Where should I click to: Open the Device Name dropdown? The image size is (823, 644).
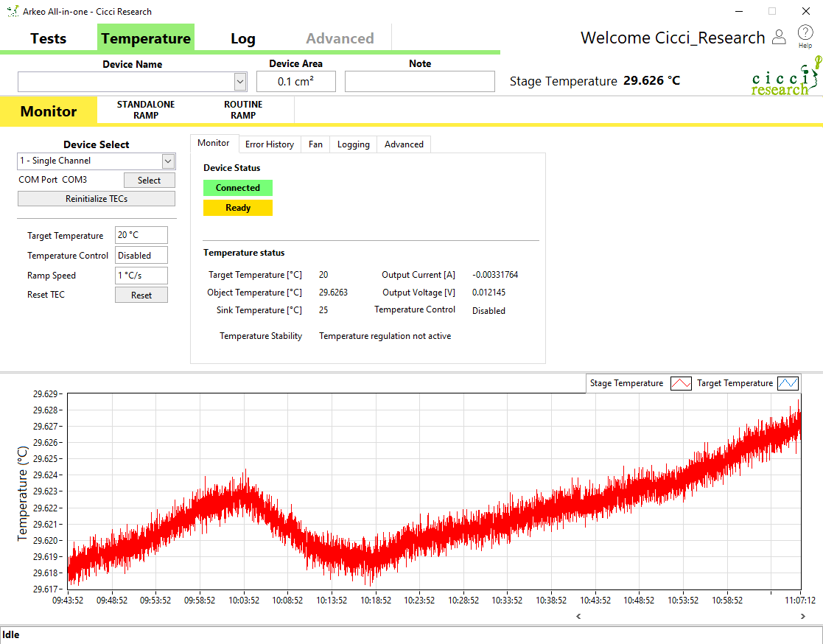click(239, 81)
